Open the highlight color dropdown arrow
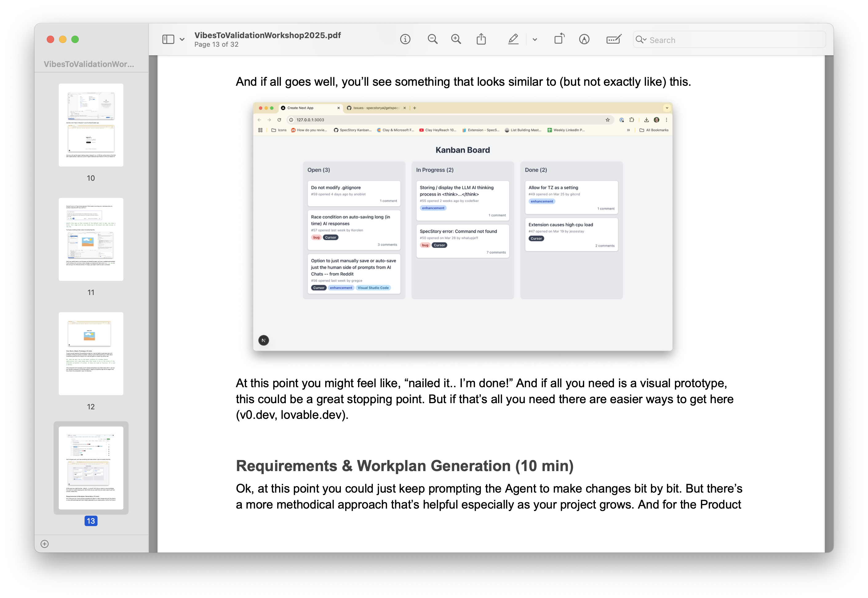This screenshot has width=868, height=598. (x=535, y=39)
